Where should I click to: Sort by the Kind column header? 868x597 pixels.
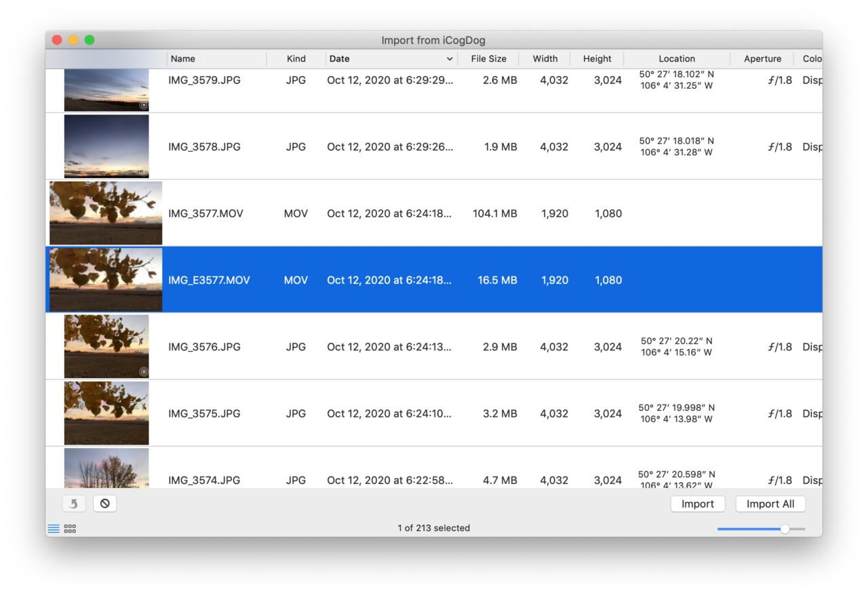point(296,59)
